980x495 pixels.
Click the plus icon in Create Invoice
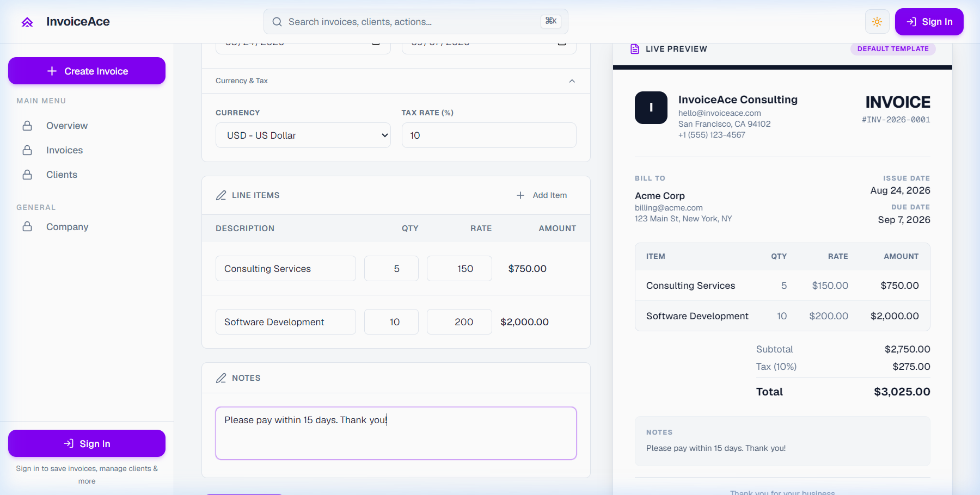point(52,71)
